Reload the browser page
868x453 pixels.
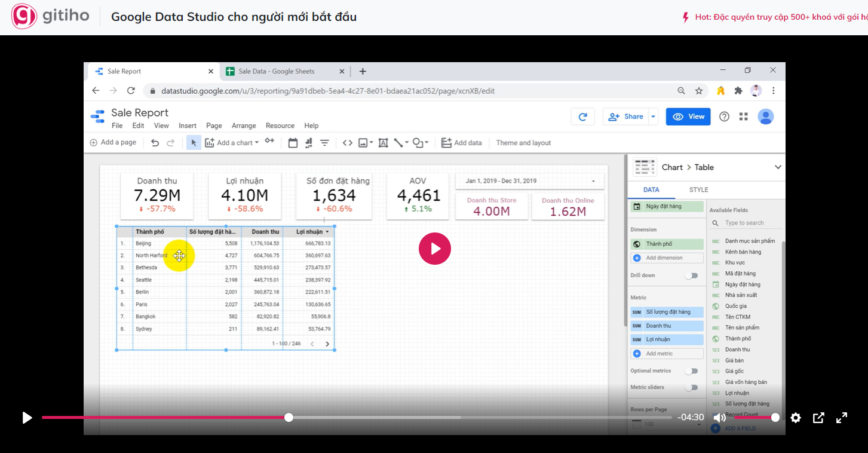coord(131,91)
